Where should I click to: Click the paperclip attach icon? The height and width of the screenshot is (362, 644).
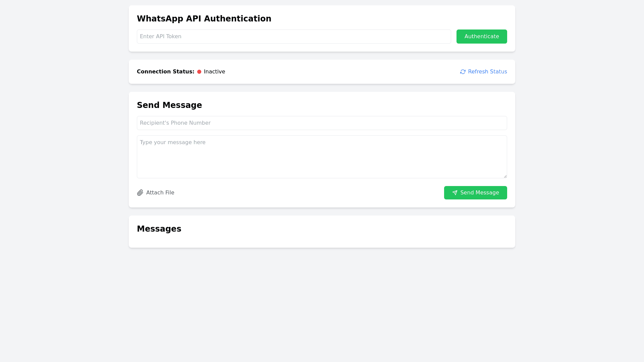coord(140,193)
